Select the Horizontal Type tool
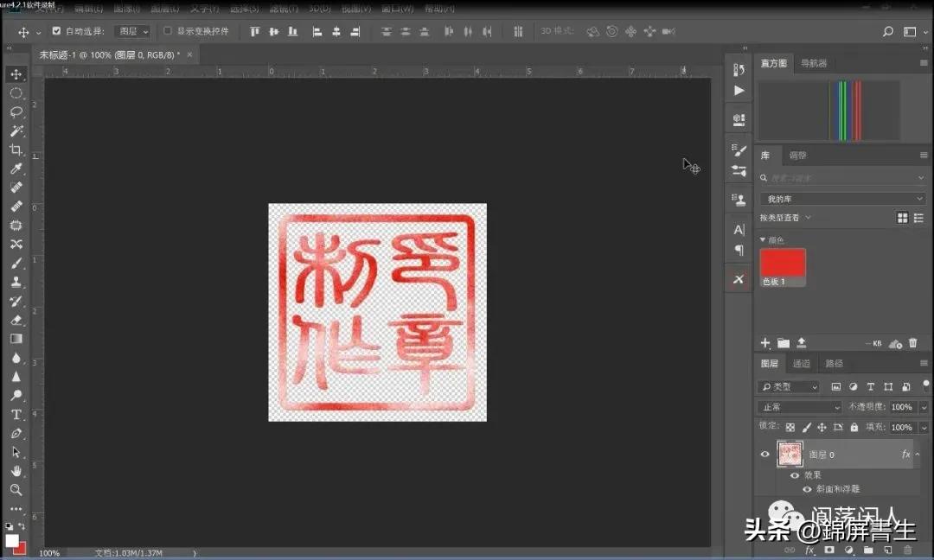 16,413
